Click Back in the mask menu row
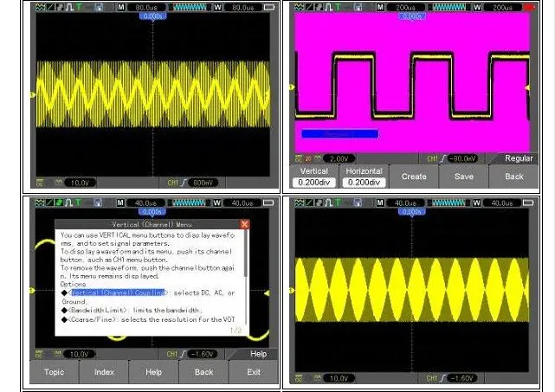The image size is (555, 392). tap(514, 177)
